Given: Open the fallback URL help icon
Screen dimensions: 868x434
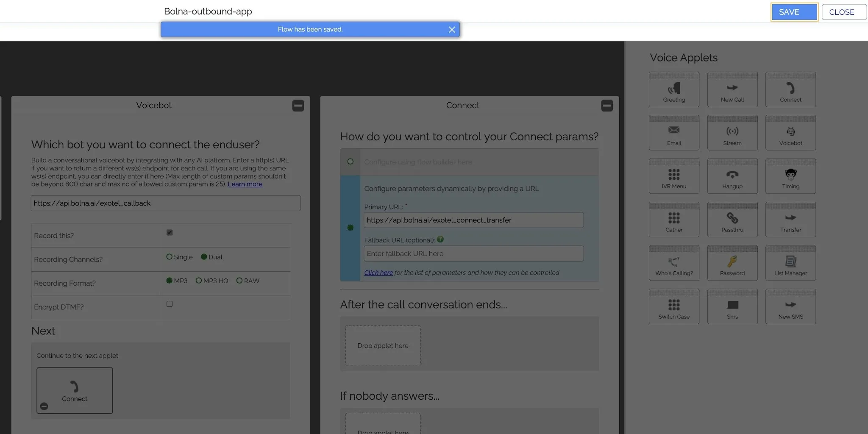Looking at the screenshot, I should pyautogui.click(x=440, y=239).
